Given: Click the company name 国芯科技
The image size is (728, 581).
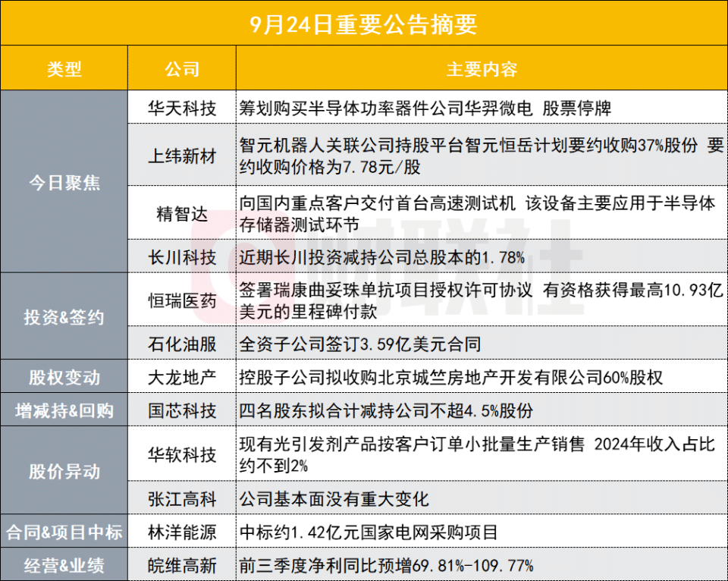Looking at the screenshot, I should [x=182, y=410].
